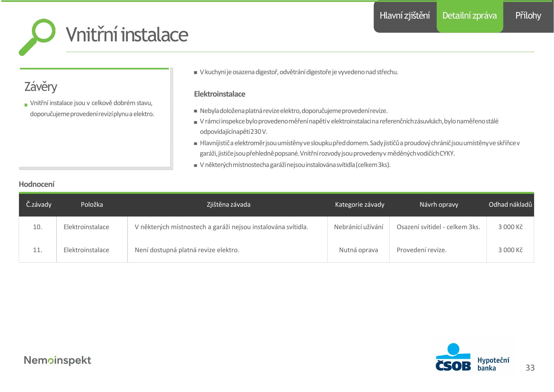
Task: Select defect row number 11
Action: coord(276,250)
